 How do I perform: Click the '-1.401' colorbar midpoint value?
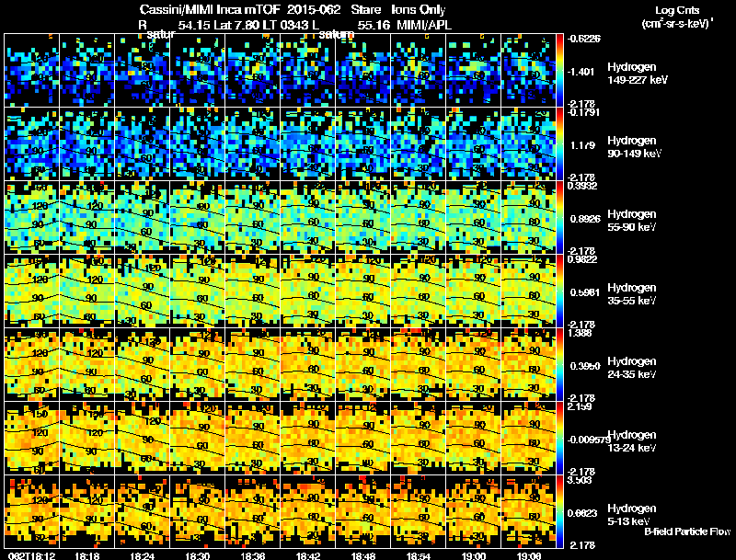click(581, 72)
